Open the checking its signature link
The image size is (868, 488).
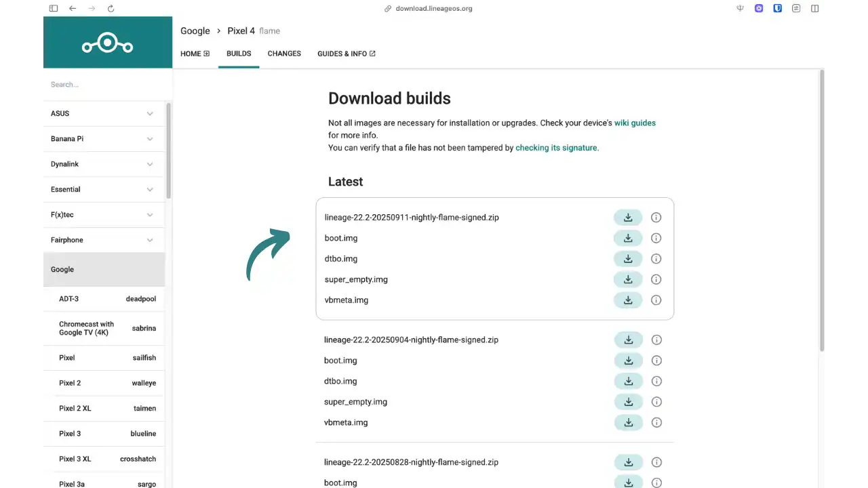tap(555, 148)
